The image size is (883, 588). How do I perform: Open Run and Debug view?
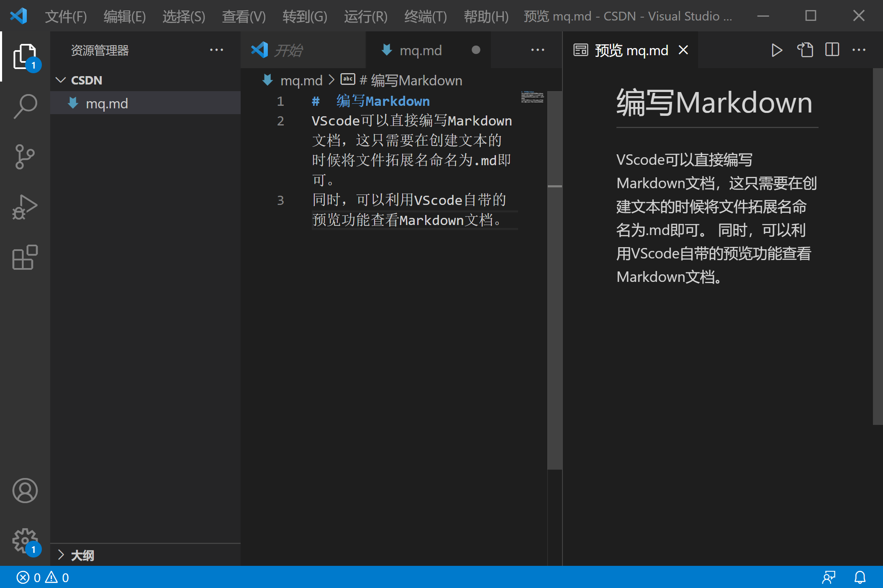[25, 207]
